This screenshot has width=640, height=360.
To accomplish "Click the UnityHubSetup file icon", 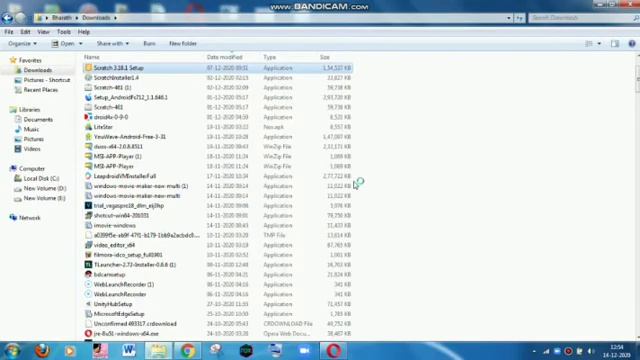I will tap(88, 304).
